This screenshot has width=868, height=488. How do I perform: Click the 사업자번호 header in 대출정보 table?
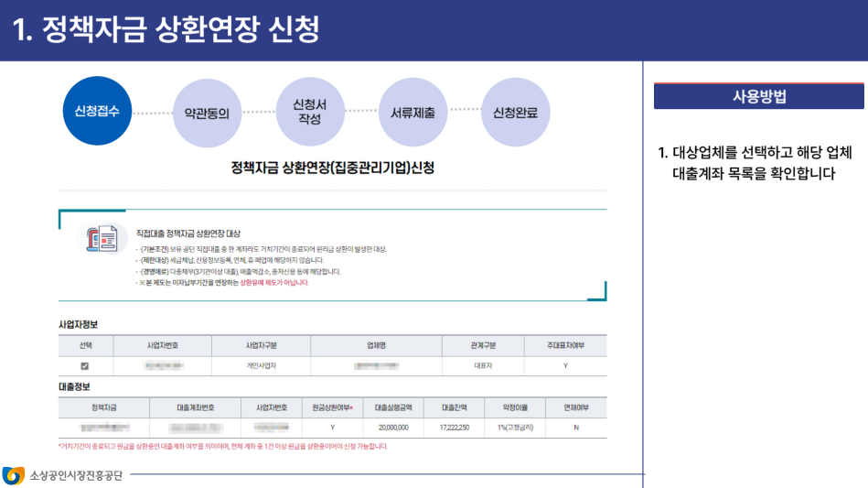tap(272, 407)
